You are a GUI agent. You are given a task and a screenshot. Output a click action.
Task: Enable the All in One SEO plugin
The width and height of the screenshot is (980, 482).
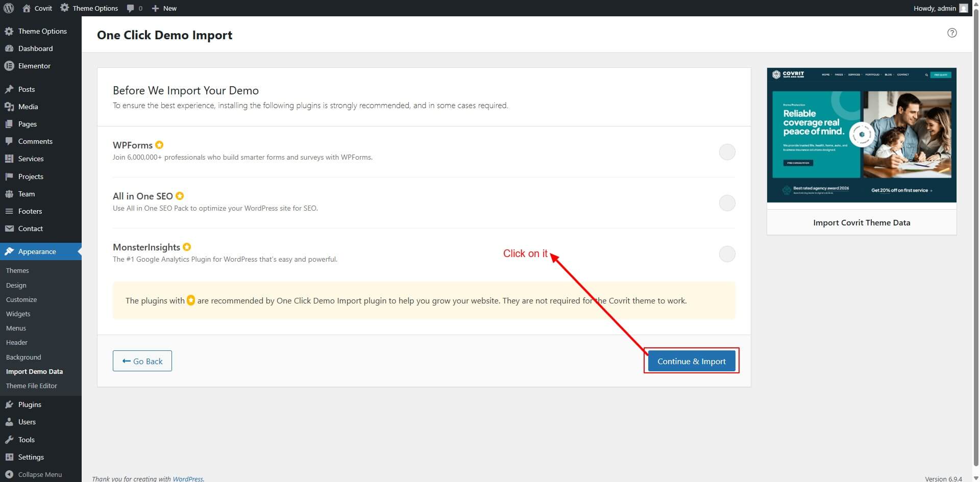click(x=727, y=203)
